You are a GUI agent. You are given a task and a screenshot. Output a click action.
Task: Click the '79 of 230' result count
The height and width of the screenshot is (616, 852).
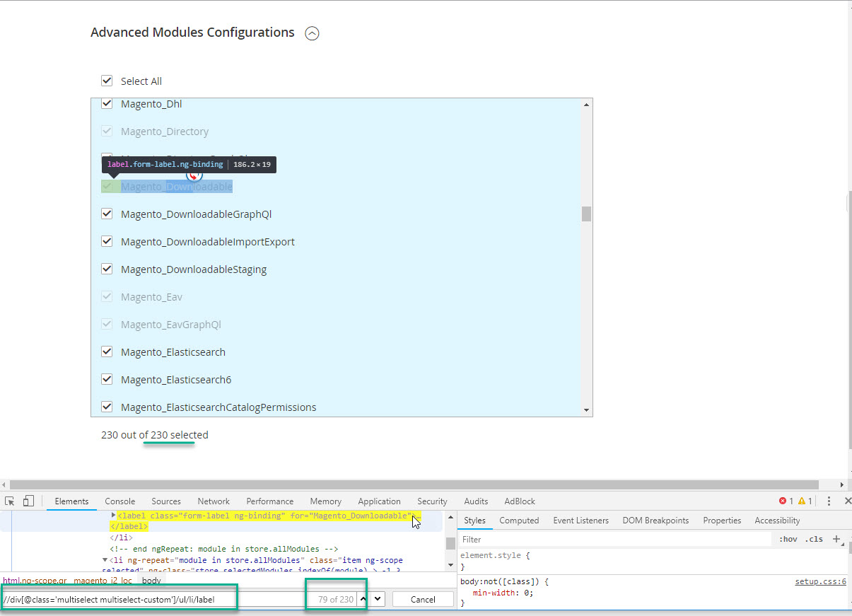coord(336,599)
